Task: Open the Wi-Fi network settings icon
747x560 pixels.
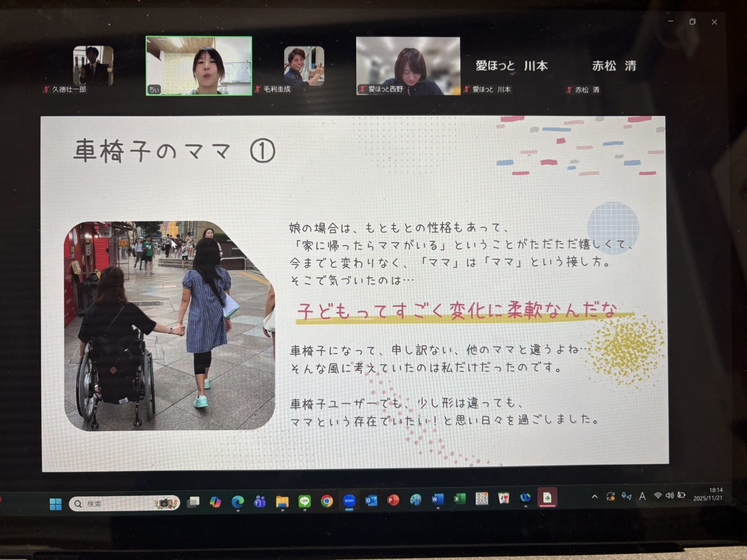Action: click(657, 496)
